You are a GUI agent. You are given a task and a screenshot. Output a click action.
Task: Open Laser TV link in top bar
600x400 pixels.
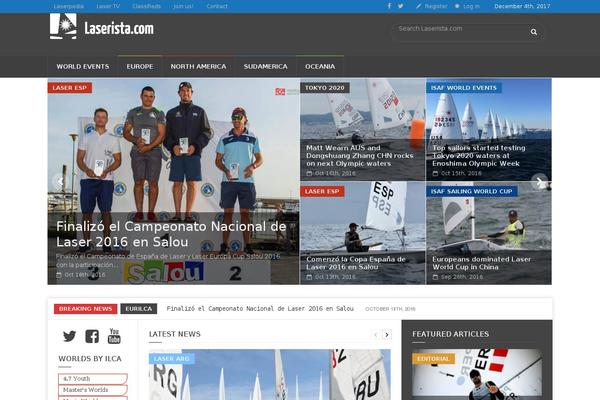108,6
